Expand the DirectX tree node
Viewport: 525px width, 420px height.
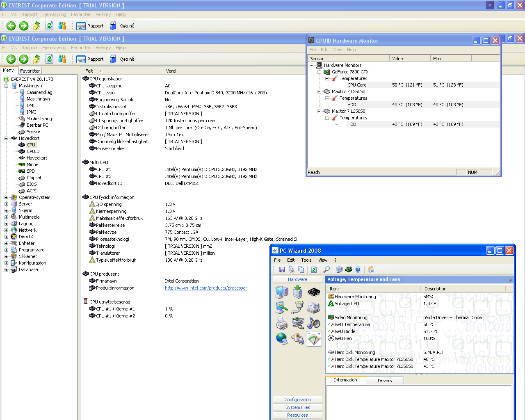[7, 237]
